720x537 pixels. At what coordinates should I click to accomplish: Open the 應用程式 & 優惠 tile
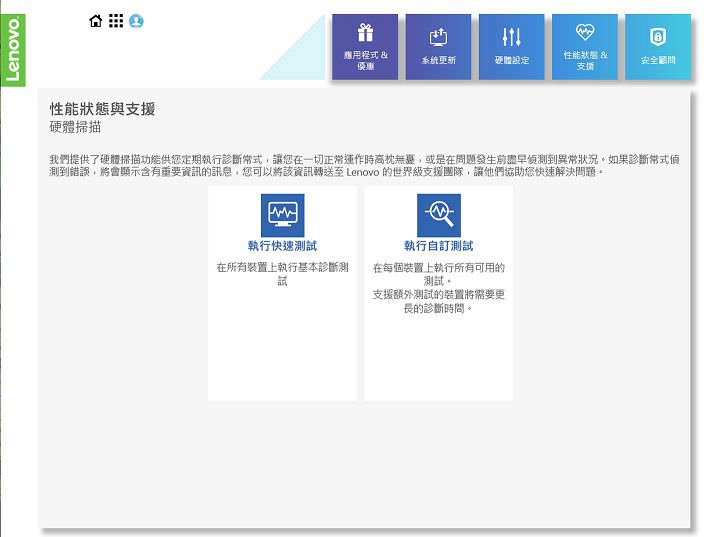click(x=365, y=47)
